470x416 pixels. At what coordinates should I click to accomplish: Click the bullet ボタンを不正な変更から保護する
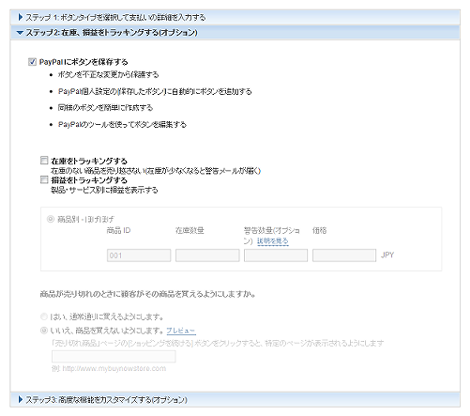(108, 75)
